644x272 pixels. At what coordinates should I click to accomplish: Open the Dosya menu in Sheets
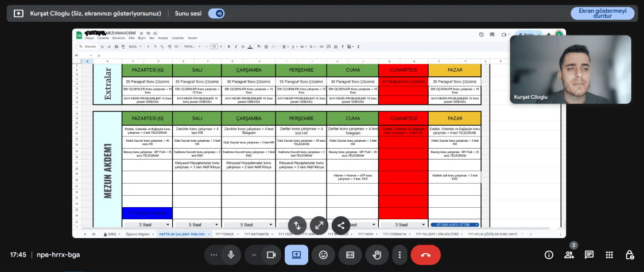[89, 38]
